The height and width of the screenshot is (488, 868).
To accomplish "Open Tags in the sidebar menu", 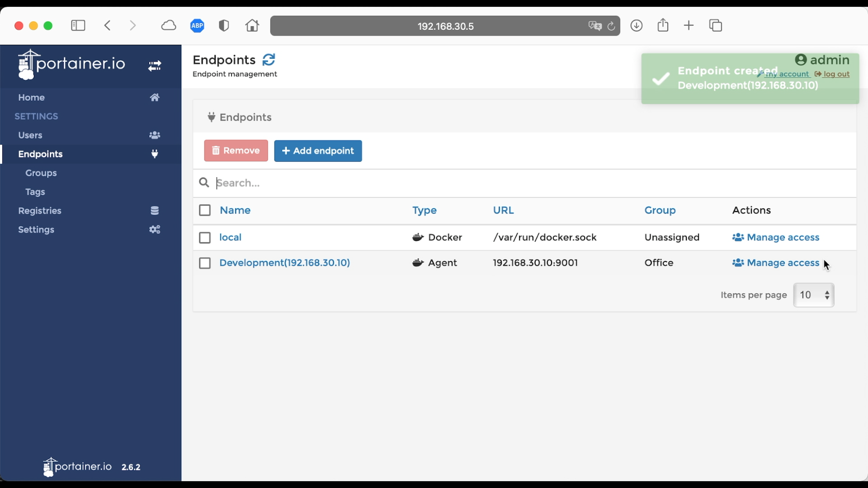I will pos(35,192).
